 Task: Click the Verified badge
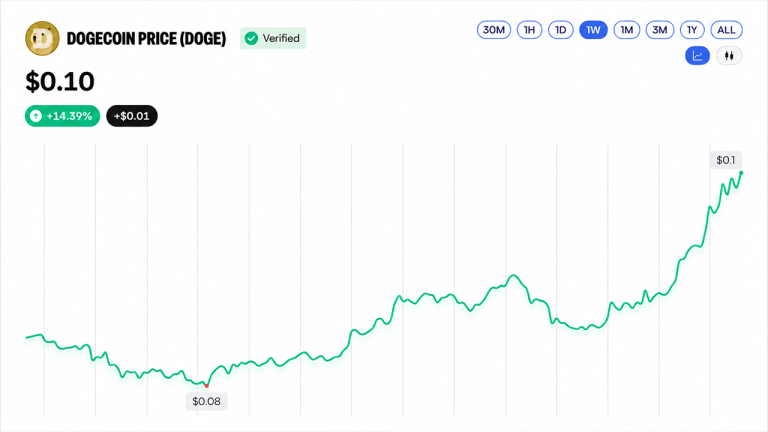click(273, 38)
